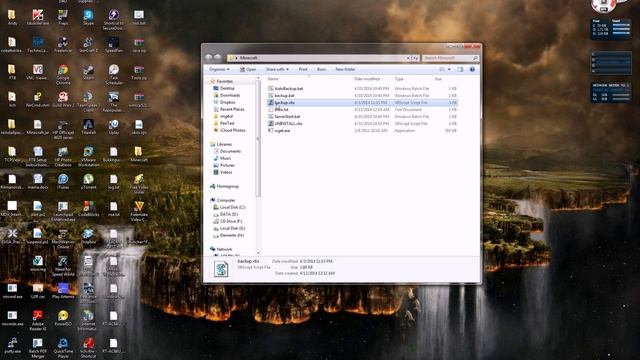Open the Task Scheduler desktop shortcut
Image resolution: width=640 pixels, height=360 pixels.
[114, 74]
